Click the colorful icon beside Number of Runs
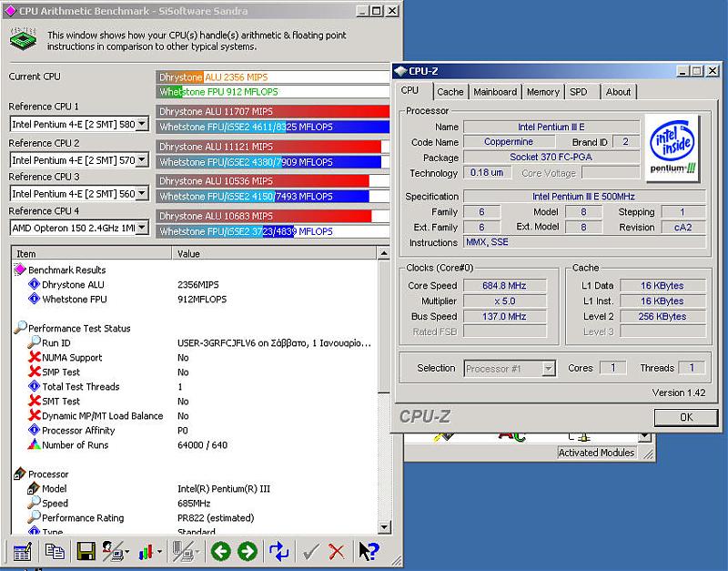 click(x=34, y=444)
